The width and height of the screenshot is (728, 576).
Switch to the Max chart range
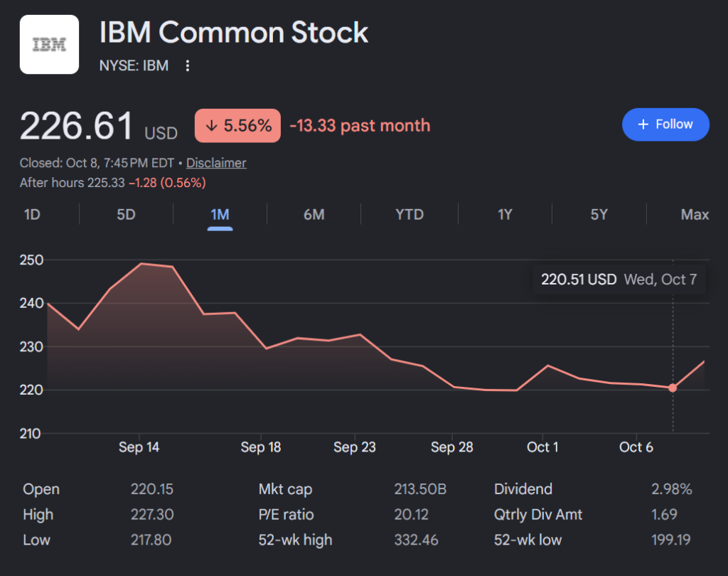(695, 215)
